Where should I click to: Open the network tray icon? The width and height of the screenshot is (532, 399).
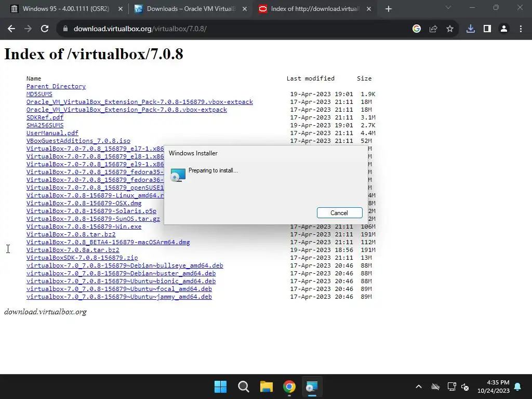tap(451, 387)
